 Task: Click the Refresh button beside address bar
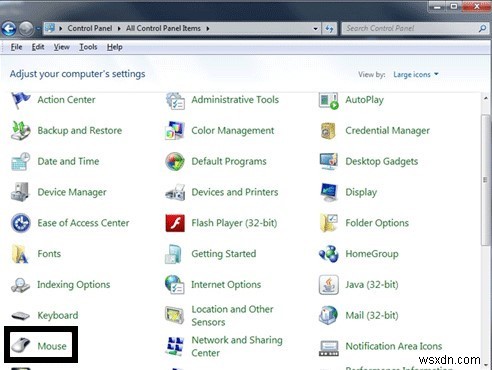click(x=329, y=29)
